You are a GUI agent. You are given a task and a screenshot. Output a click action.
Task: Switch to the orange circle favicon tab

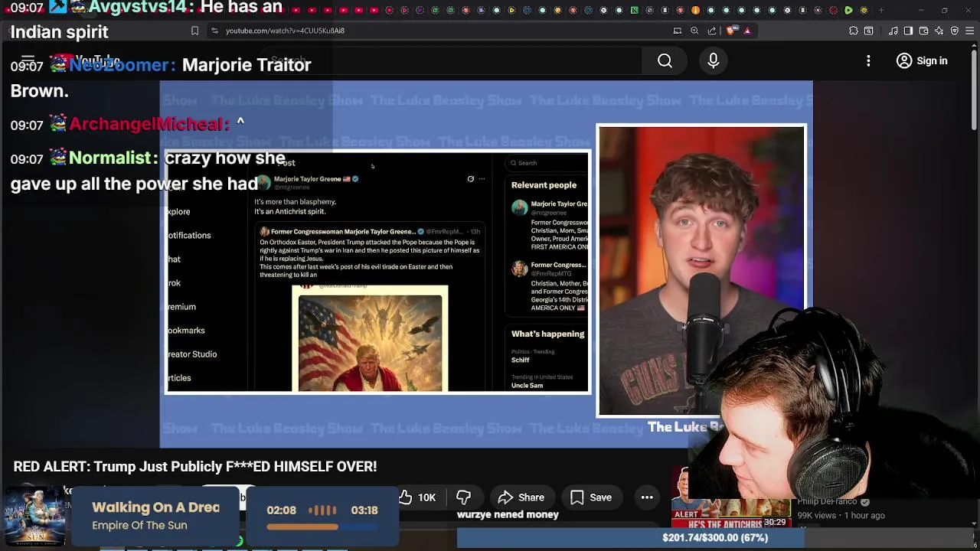(695, 10)
